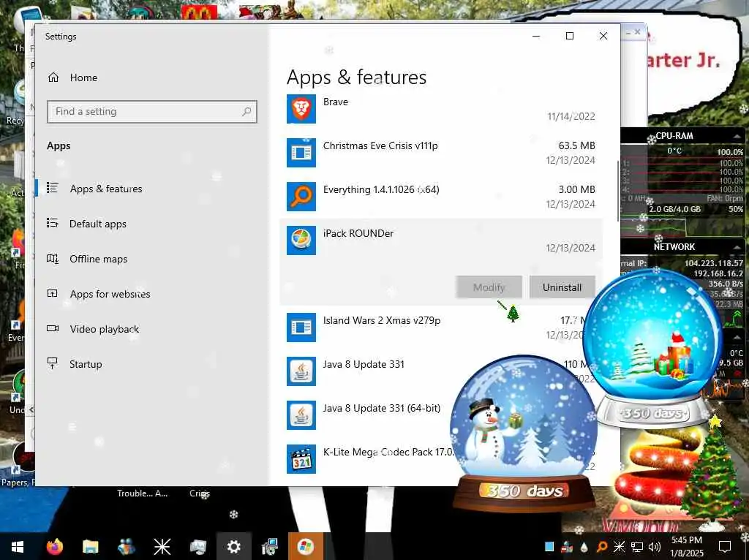Screen dimensions: 749x560
Task: Click the gift-box snow globe gadget
Action: click(653, 349)
